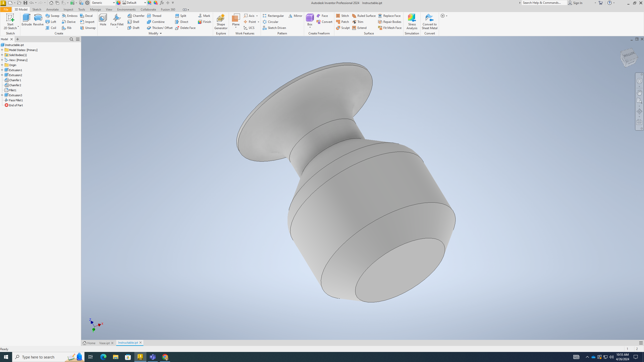644x362 pixels.
Task: Select Fillet1 in the model browser
Action: pos(13,90)
